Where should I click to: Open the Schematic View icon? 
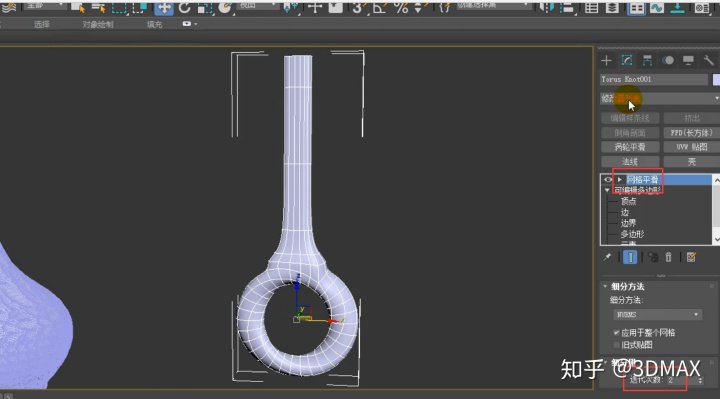coord(677,8)
